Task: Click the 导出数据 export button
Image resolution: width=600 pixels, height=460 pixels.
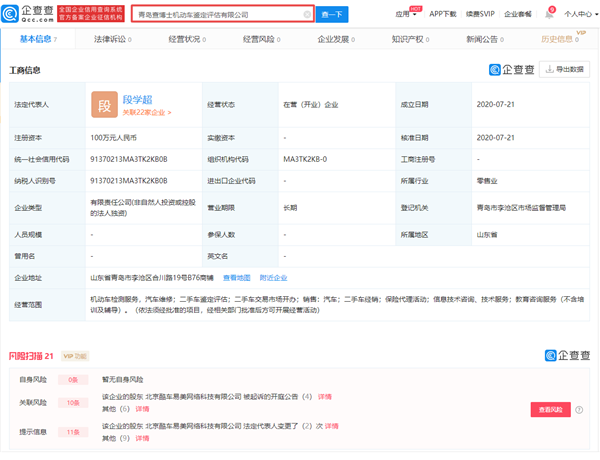Action: click(x=564, y=69)
